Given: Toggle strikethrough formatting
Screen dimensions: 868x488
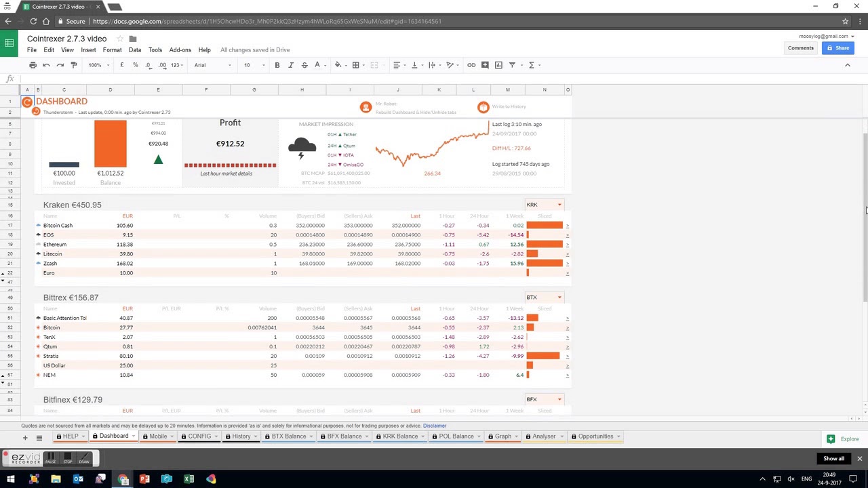Looking at the screenshot, I should coord(304,65).
